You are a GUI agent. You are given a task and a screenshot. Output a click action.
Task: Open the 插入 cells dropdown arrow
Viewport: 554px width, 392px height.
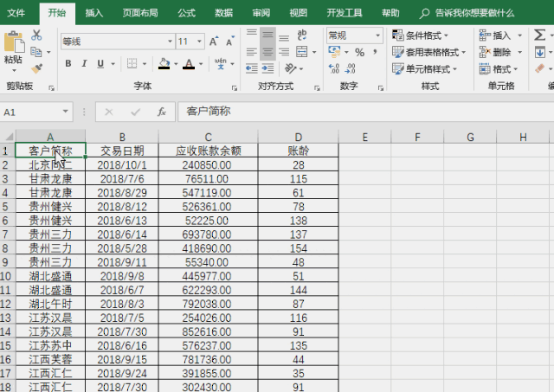[x=519, y=35]
